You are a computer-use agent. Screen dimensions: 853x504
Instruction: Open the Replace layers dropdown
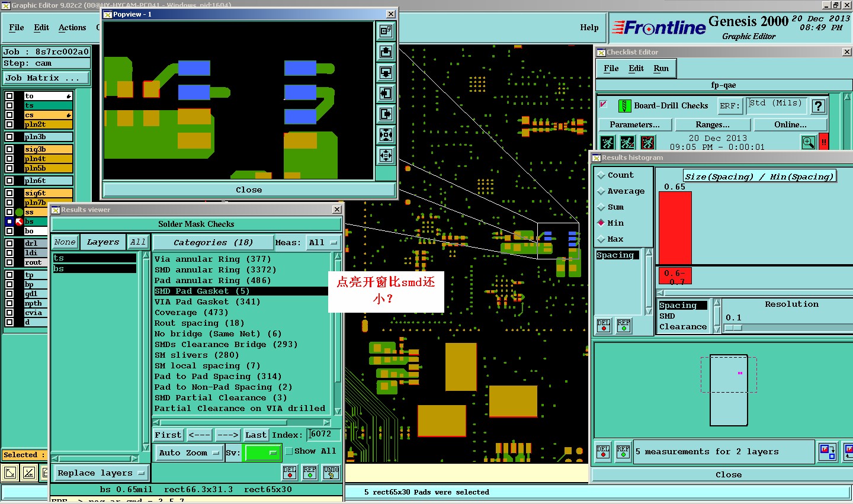(x=101, y=473)
